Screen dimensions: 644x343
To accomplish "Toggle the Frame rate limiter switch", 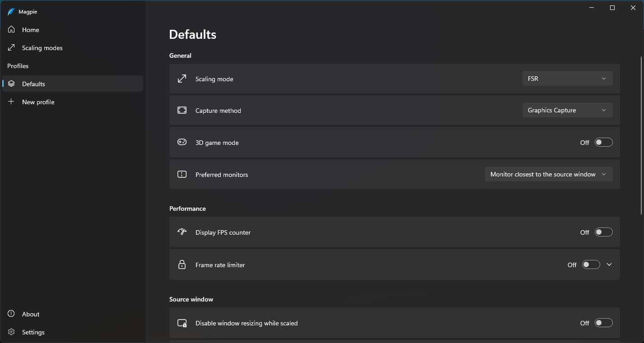I will (591, 264).
